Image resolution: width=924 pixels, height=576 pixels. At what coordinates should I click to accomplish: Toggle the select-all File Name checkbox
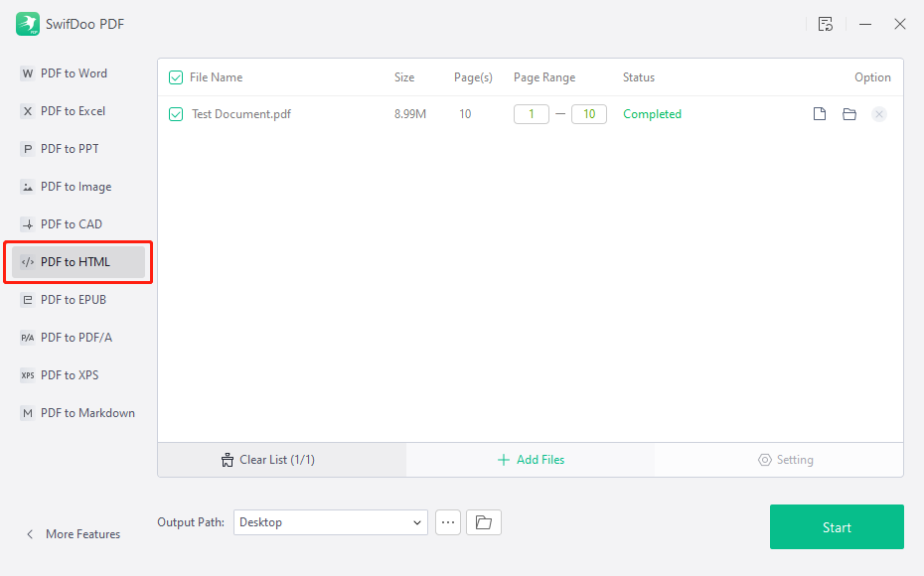[x=176, y=77]
